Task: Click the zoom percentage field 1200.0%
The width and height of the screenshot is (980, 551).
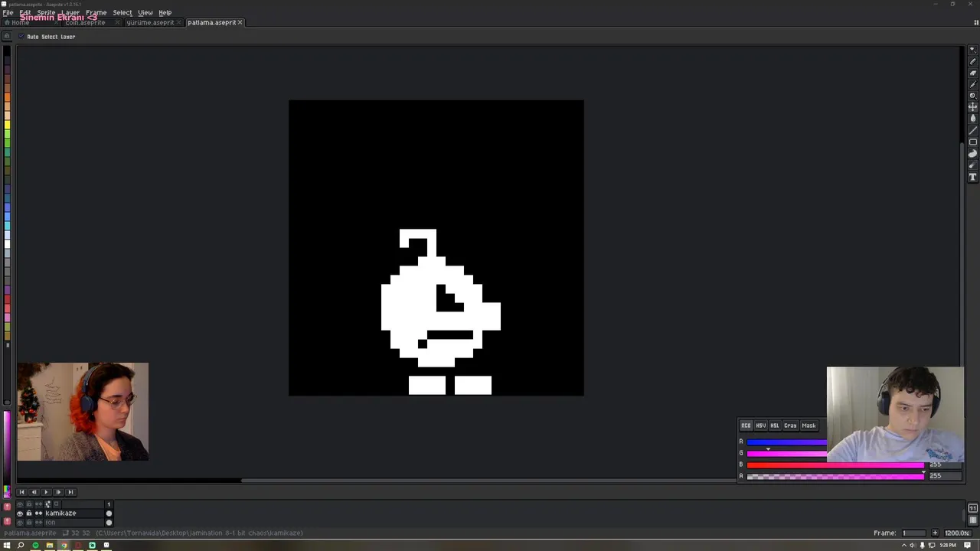Action: point(956,533)
